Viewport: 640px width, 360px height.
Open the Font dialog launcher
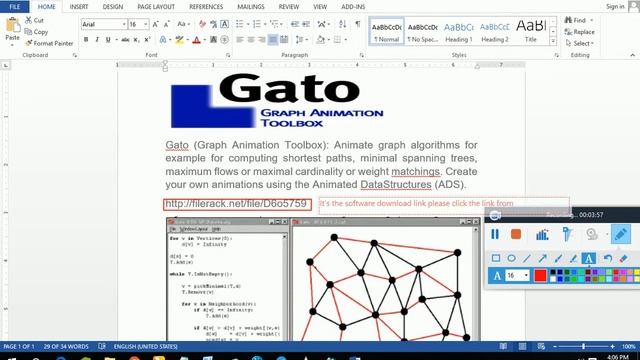point(228,55)
